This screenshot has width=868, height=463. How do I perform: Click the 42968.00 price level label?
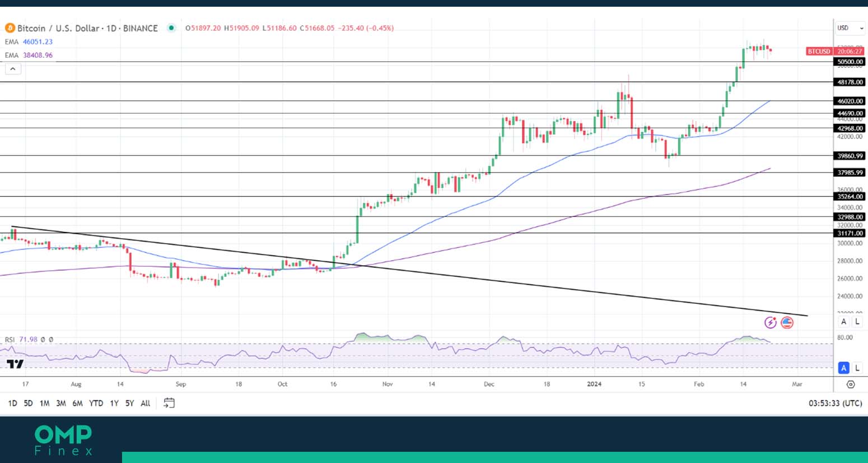(850, 128)
